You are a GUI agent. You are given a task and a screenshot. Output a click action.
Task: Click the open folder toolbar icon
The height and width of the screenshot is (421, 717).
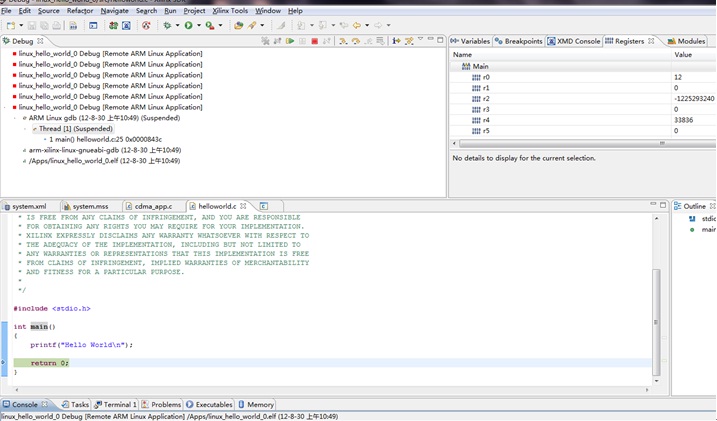(238, 26)
